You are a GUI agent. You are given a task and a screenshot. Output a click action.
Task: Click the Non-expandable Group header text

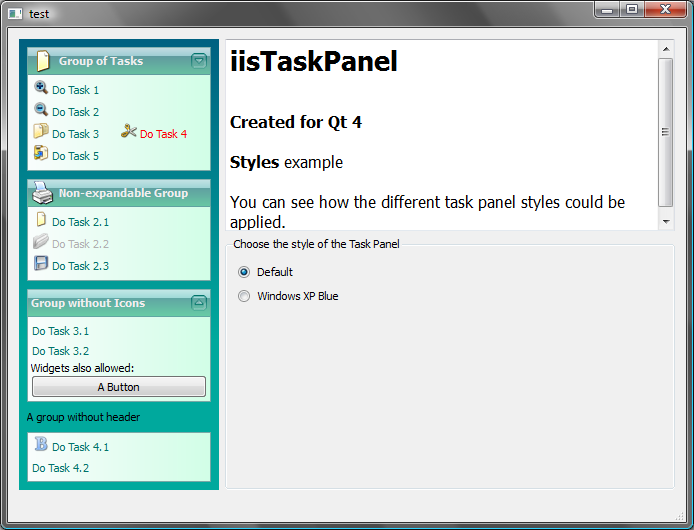[123, 193]
